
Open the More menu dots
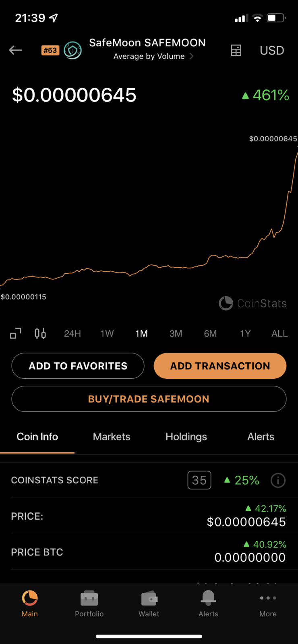tap(268, 603)
